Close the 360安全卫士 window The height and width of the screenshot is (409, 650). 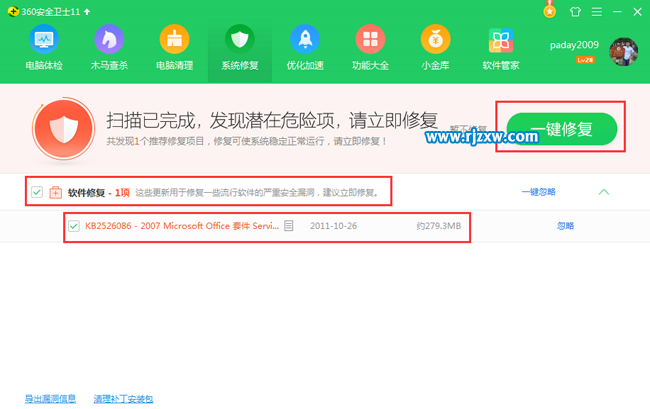(x=638, y=12)
